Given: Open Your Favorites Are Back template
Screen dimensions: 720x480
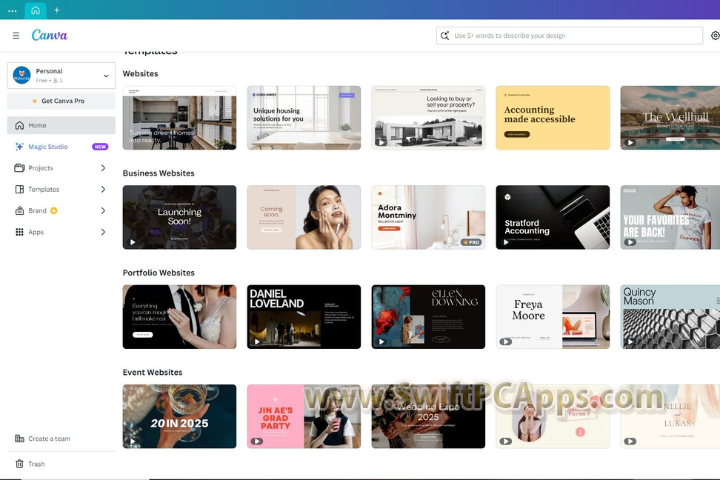Looking at the screenshot, I should point(670,217).
